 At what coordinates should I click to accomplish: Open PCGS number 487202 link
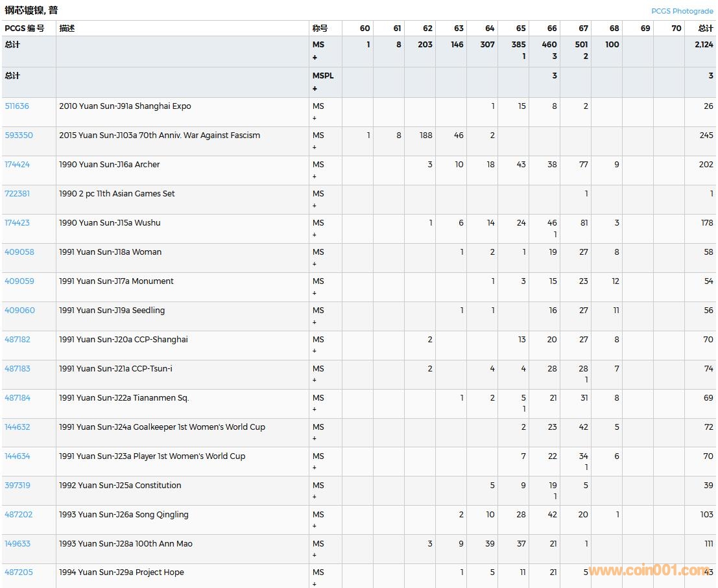click(x=18, y=515)
